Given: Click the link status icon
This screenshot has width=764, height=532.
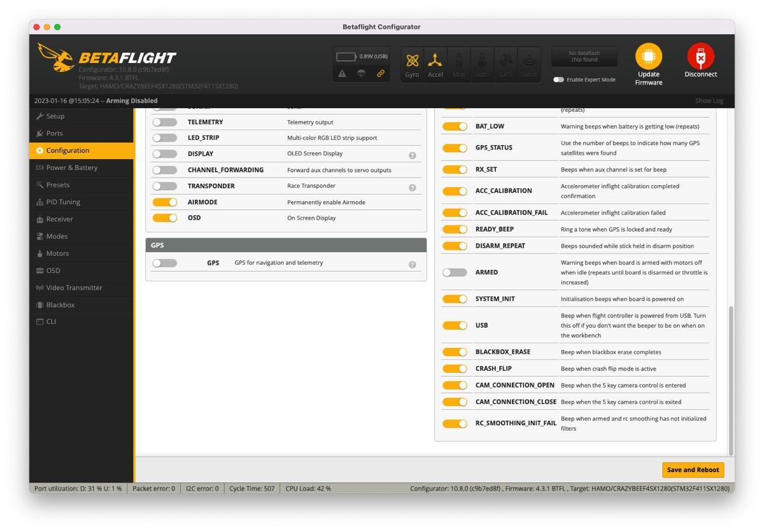Looking at the screenshot, I should (x=380, y=73).
